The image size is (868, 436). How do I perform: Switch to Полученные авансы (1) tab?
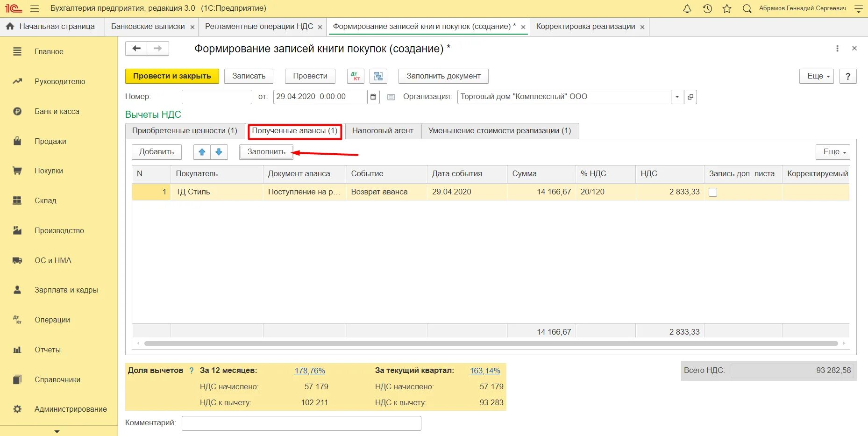(295, 131)
